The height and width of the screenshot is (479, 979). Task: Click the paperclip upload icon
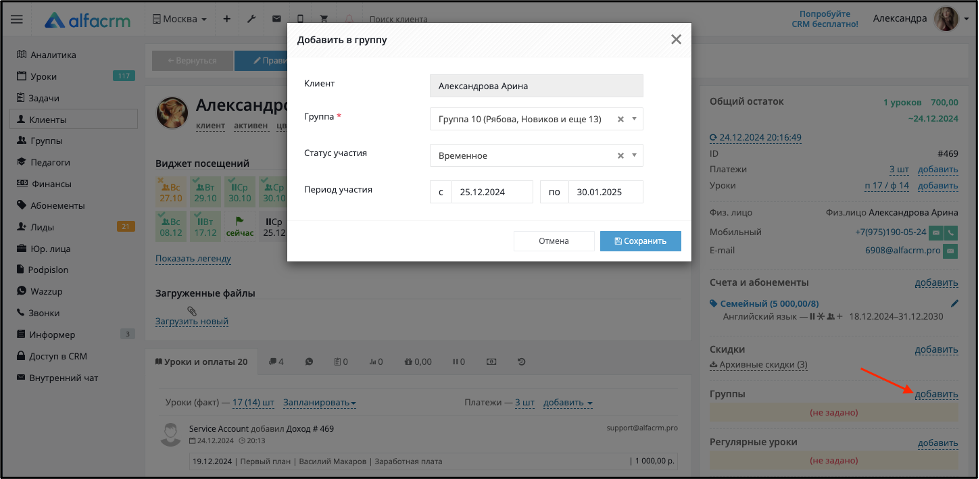tap(192, 310)
